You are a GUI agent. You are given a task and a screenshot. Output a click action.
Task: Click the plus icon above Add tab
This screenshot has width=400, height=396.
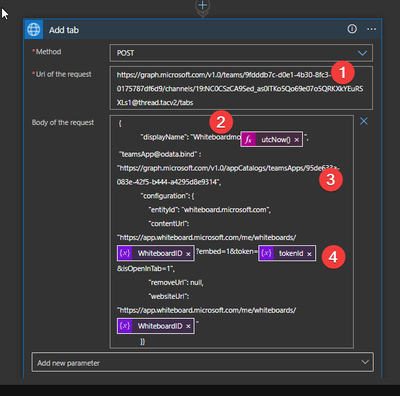click(203, 5)
